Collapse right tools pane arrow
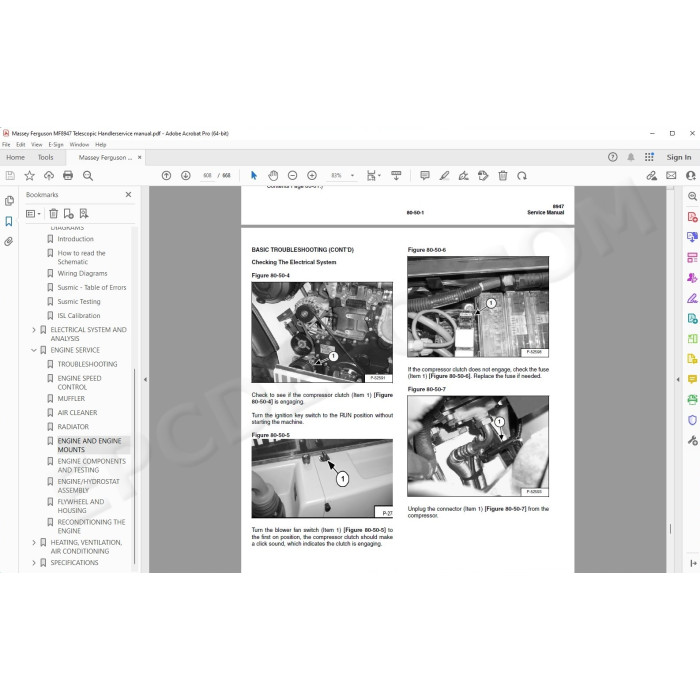This screenshot has height=700, width=700. coord(678,379)
